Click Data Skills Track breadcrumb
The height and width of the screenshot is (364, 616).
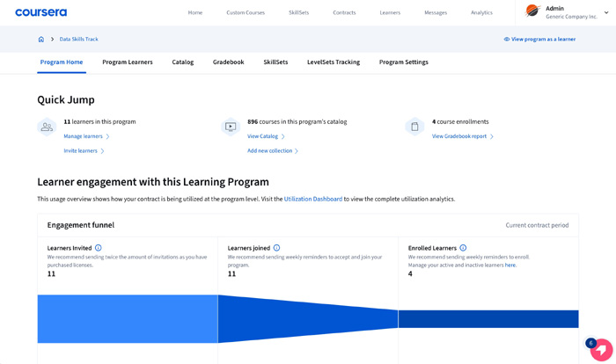pos(78,40)
